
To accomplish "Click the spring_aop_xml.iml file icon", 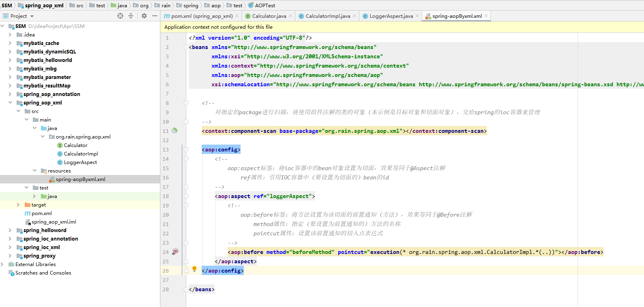I will pos(28,222).
